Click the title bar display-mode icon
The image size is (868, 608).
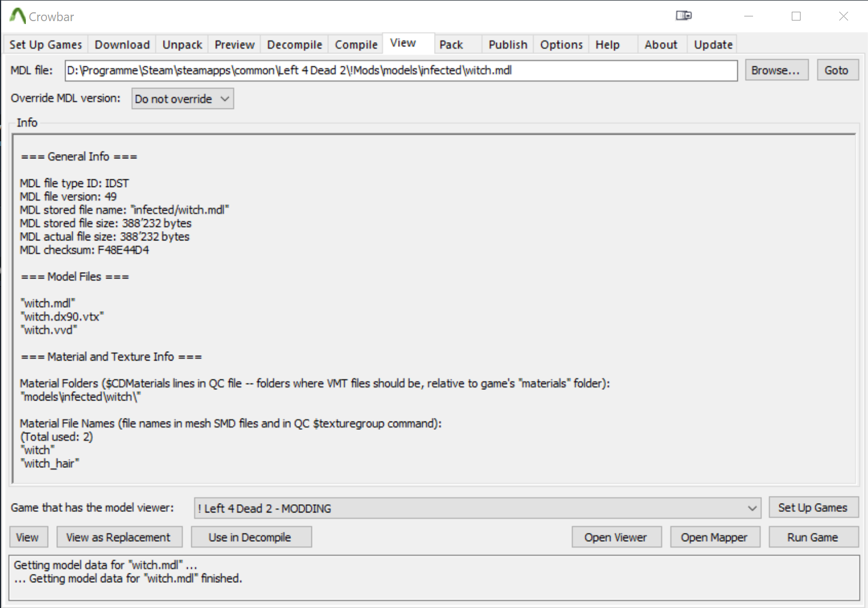[x=684, y=16]
